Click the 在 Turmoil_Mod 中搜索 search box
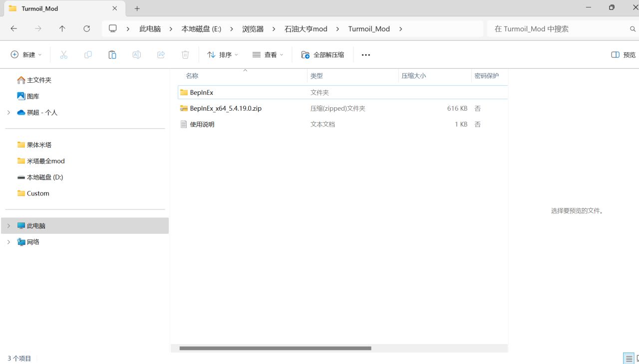 click(x=557, y=29)
